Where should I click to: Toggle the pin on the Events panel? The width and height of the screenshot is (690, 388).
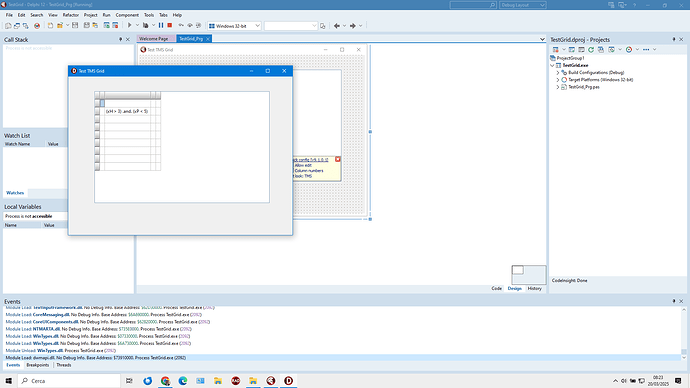pos(674,301)
